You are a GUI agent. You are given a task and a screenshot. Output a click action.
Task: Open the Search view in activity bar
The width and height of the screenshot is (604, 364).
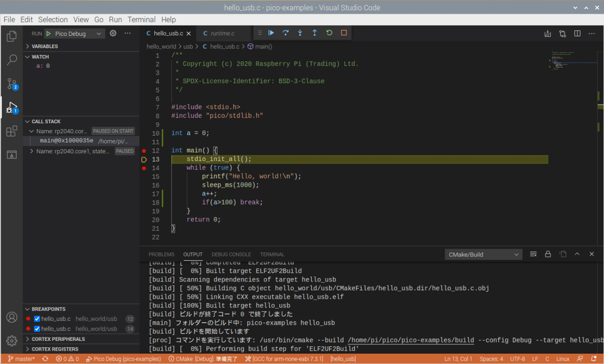point(12,60)
